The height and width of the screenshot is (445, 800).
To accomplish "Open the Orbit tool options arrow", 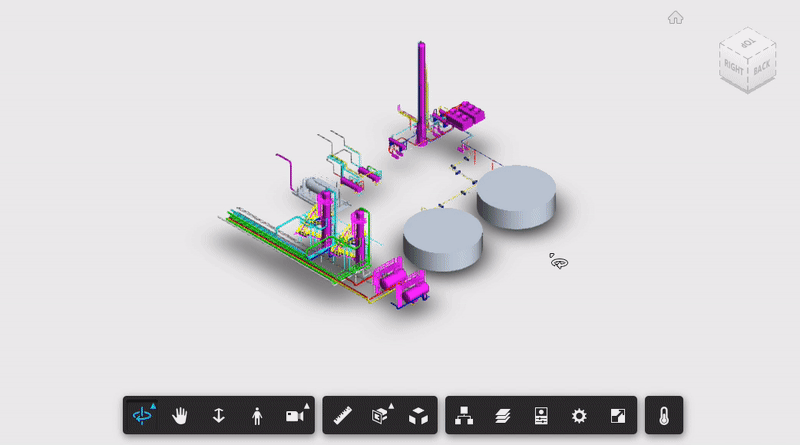I will pyautogui.click(x=153, y=406).
